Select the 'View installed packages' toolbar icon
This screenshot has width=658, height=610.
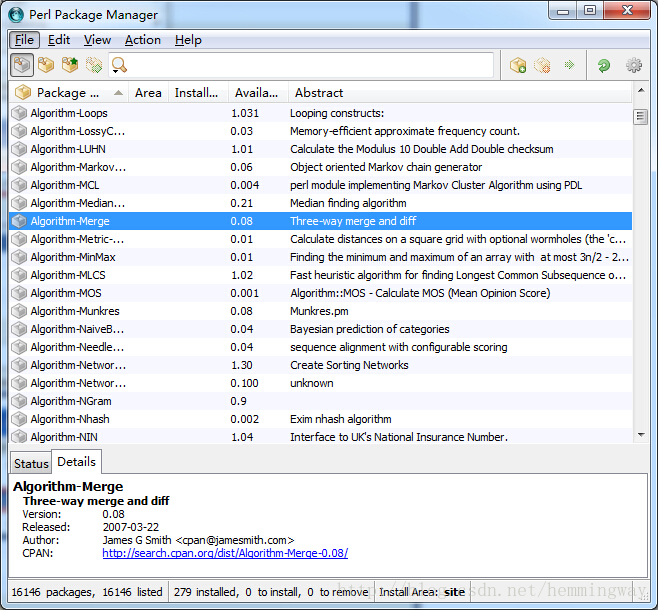(x=46, y=65)
